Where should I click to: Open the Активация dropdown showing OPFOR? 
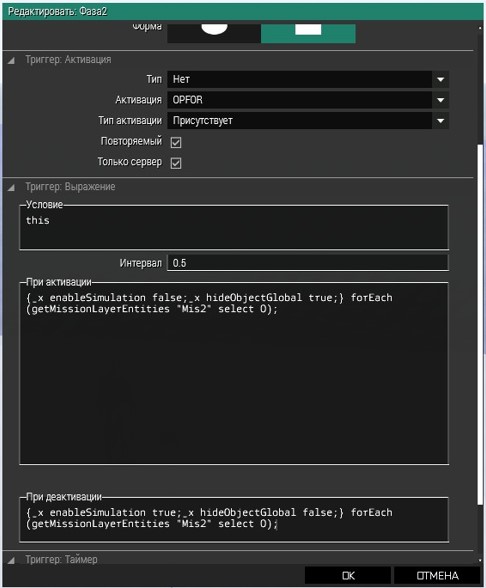[x=308, y=100]
